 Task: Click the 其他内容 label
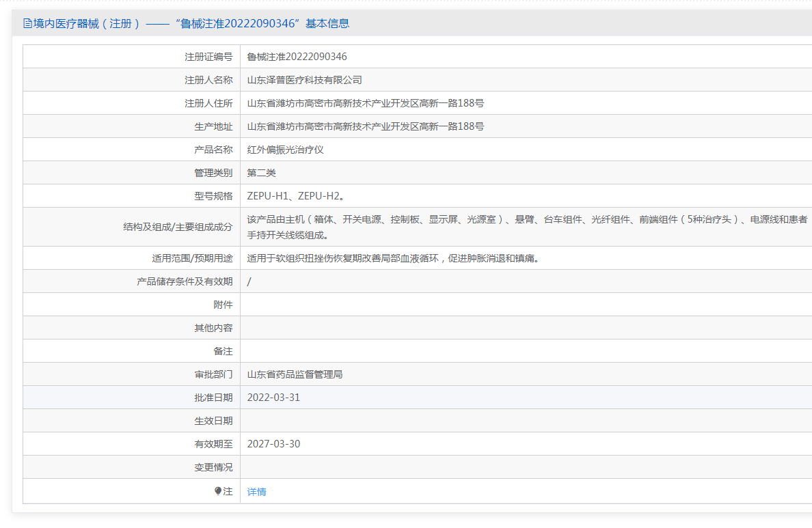pyautogui.click(x=213, y=328)
